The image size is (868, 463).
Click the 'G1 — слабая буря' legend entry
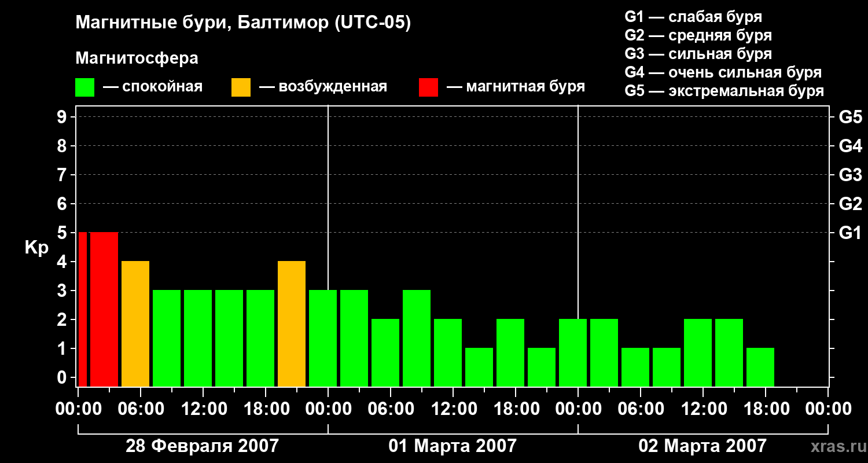click(693, 17)
